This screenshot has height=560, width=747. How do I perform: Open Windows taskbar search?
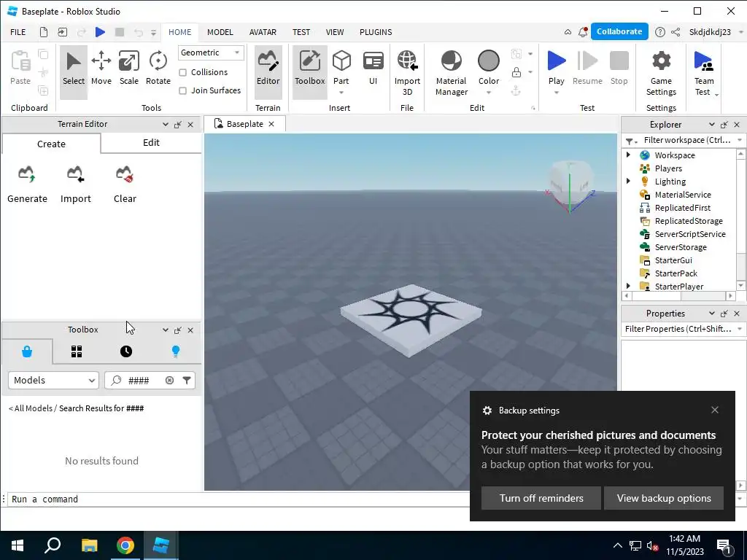[x=53, y=545]
